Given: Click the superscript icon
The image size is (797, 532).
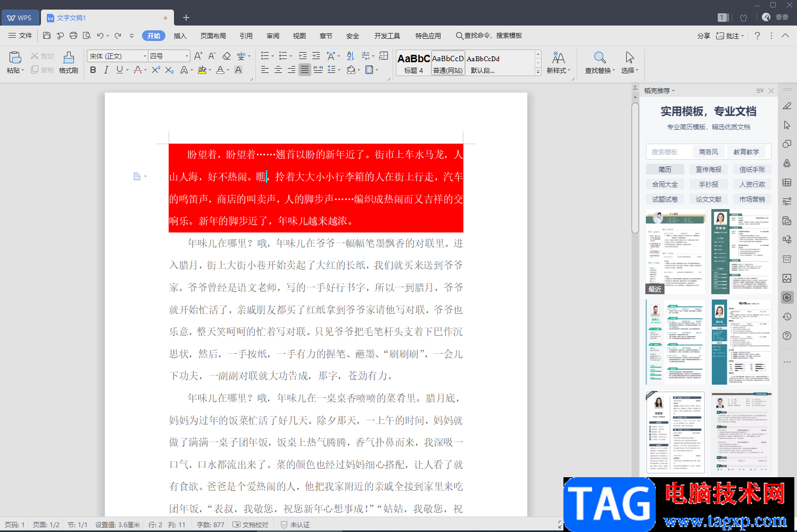Looking at the screenshot, I should pos(155,70).
